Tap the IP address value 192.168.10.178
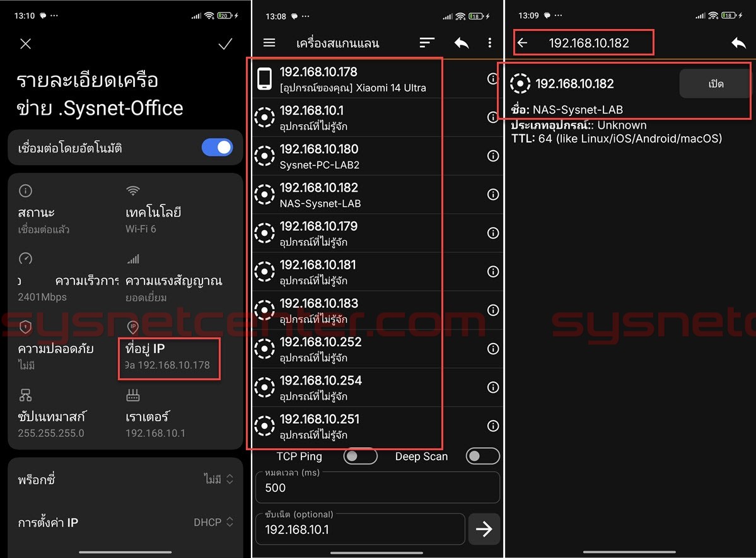Image resolution: width=756 pixels, height=558 pixels. coord(174,365)
